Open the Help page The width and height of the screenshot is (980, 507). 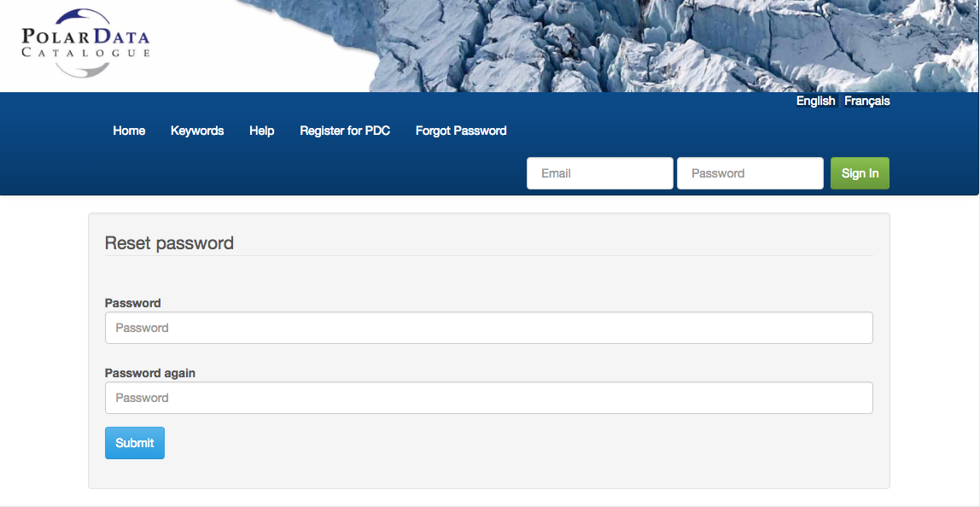(x=261, y=131)
